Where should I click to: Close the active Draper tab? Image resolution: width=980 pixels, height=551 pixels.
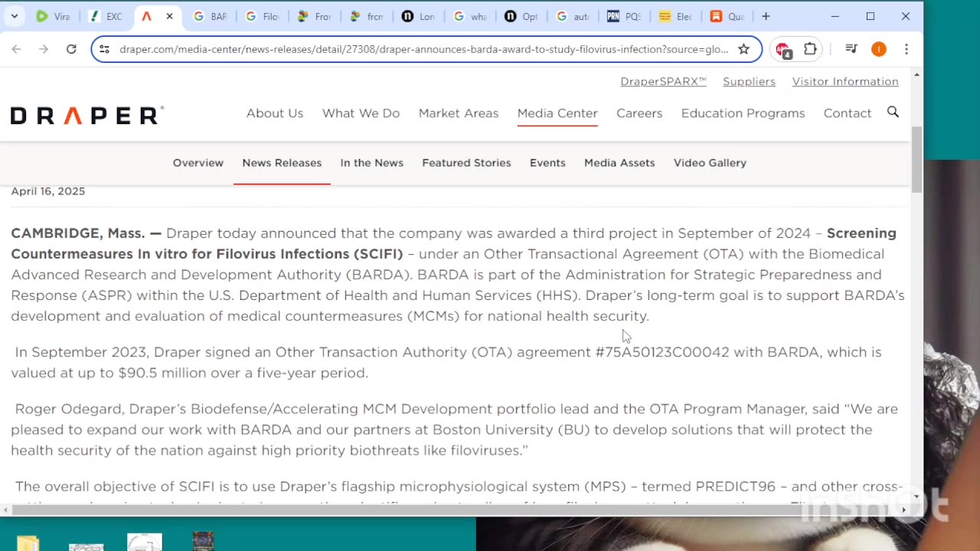point(169,16)
